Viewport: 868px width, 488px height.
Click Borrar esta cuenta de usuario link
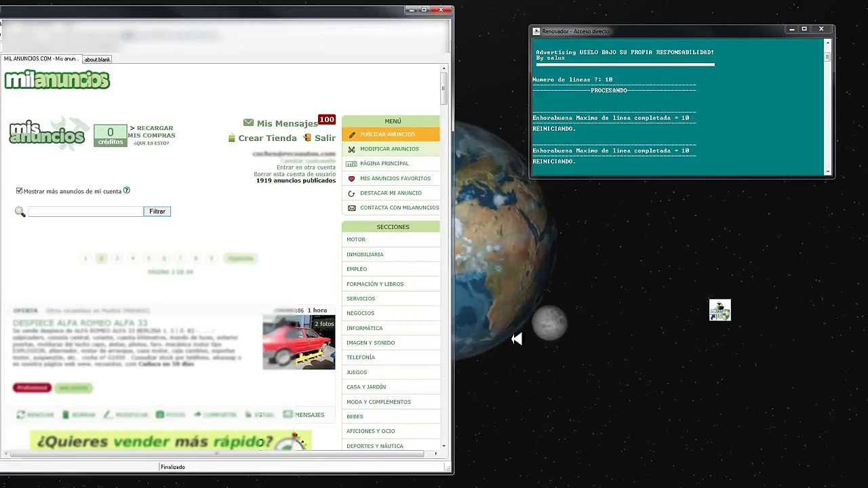[295, 174]
